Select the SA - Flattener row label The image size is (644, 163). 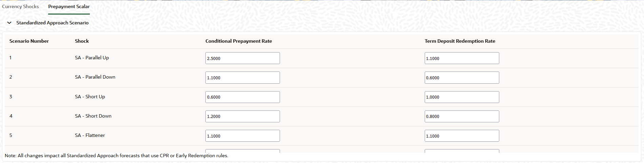[90, 135]
